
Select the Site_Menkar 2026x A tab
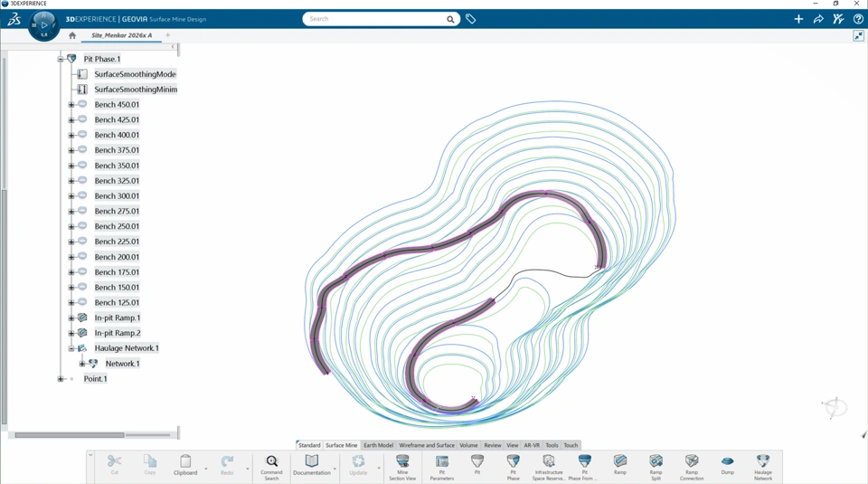coord(121,35)
